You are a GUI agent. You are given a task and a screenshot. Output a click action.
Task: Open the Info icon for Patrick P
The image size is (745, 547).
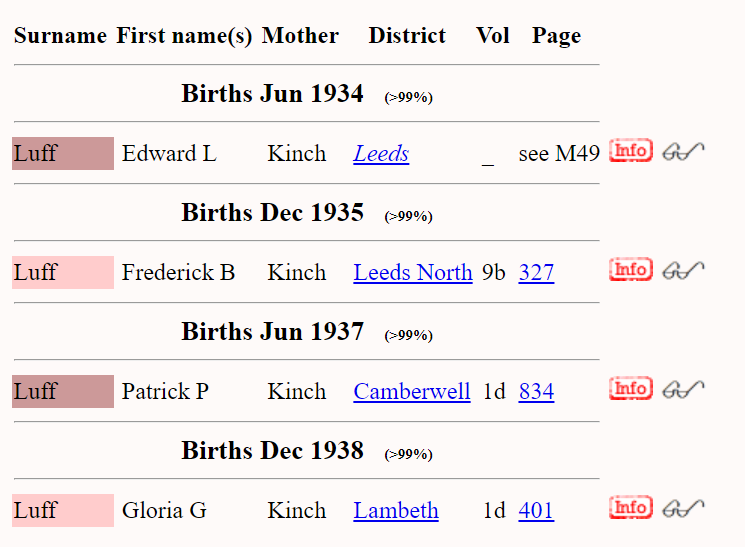coord(630,389)
